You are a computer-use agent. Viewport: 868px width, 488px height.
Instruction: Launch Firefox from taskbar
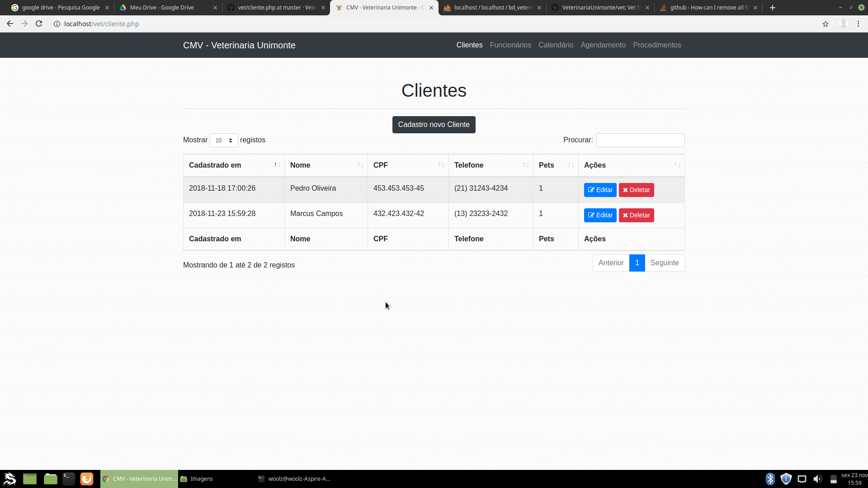point(87,479)
